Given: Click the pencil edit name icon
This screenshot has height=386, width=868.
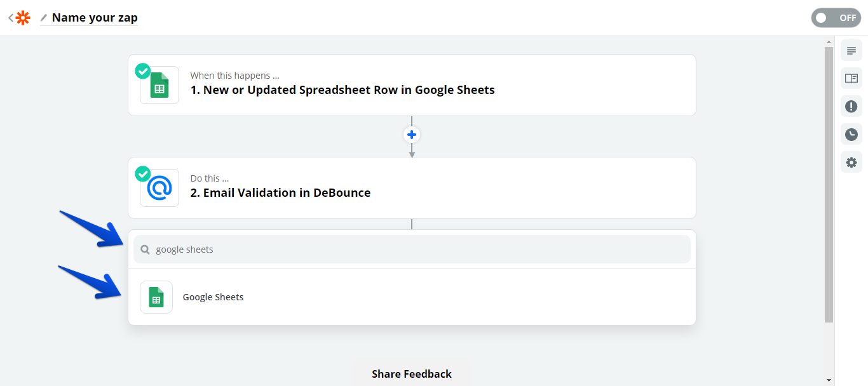Looking at the screenshot, I should pyautogui.click(x=43, y=18).
